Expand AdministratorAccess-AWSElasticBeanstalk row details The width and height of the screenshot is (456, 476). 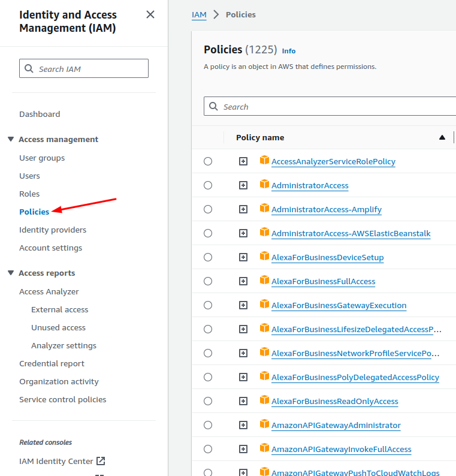(x=243, y=233)
